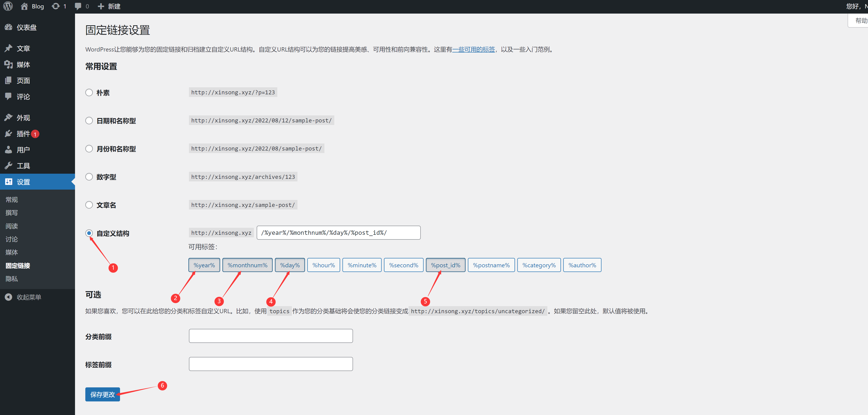
Task: Collapse menu with arrow icon
Action: click(8, 297)
